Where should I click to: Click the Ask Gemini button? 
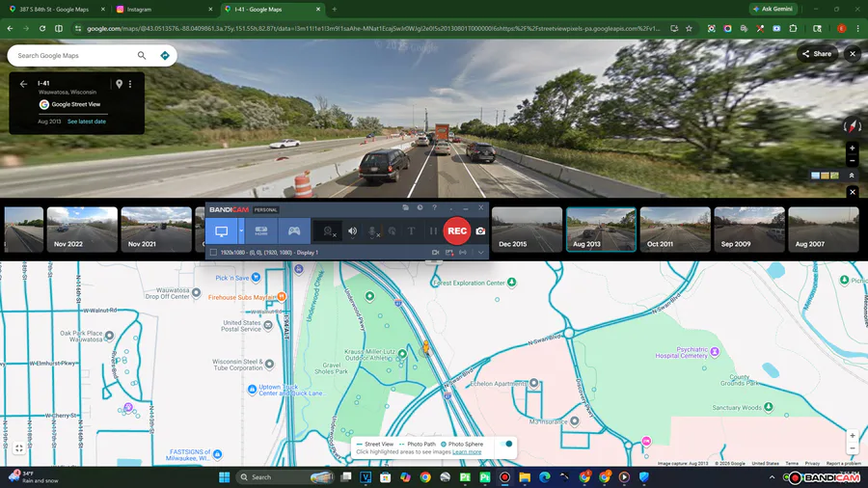(773, 9)
